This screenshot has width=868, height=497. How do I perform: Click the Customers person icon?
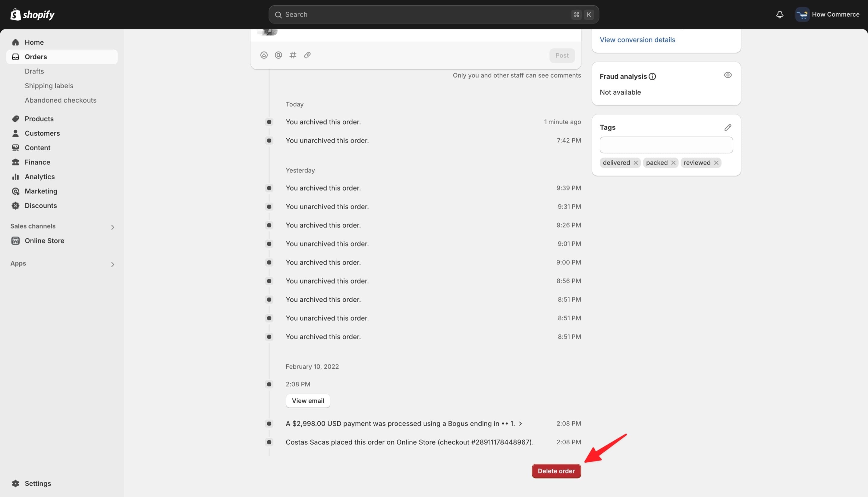tap(15, 133)
